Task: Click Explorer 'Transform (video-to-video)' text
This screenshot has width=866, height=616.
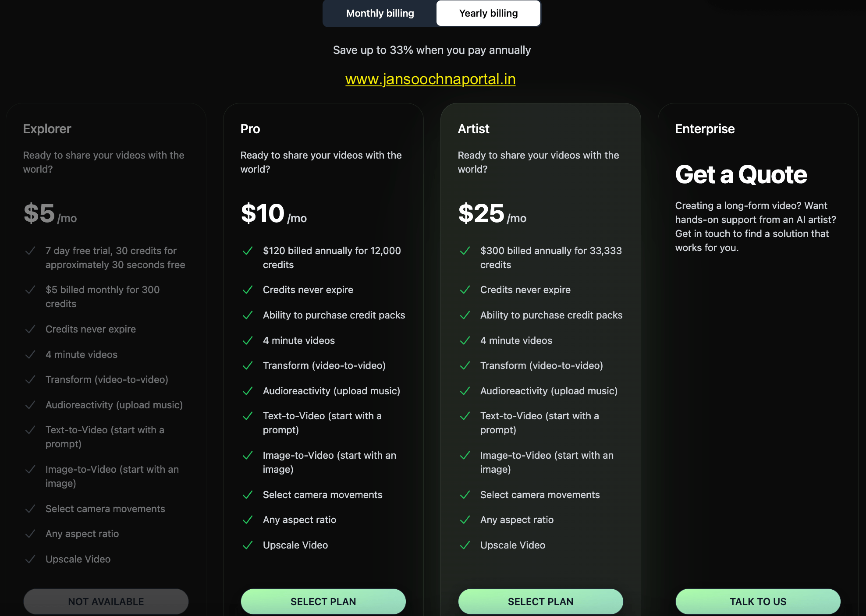Action: point(107,379)
